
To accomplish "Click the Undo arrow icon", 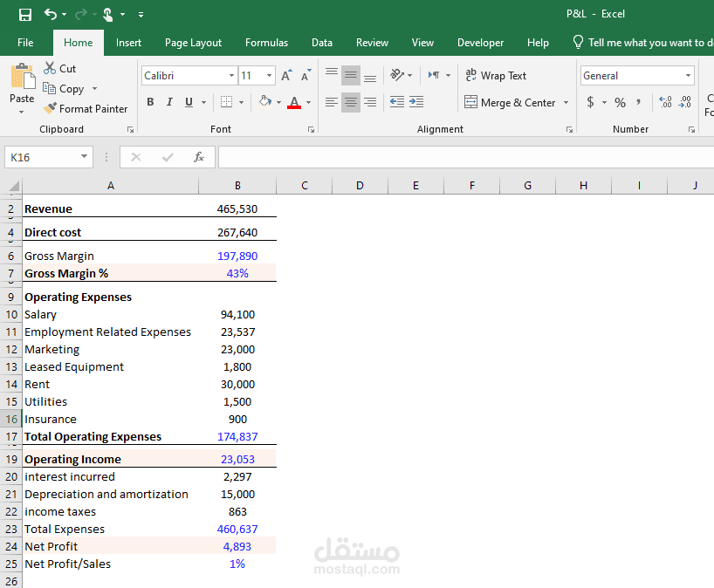I will 50,15.
